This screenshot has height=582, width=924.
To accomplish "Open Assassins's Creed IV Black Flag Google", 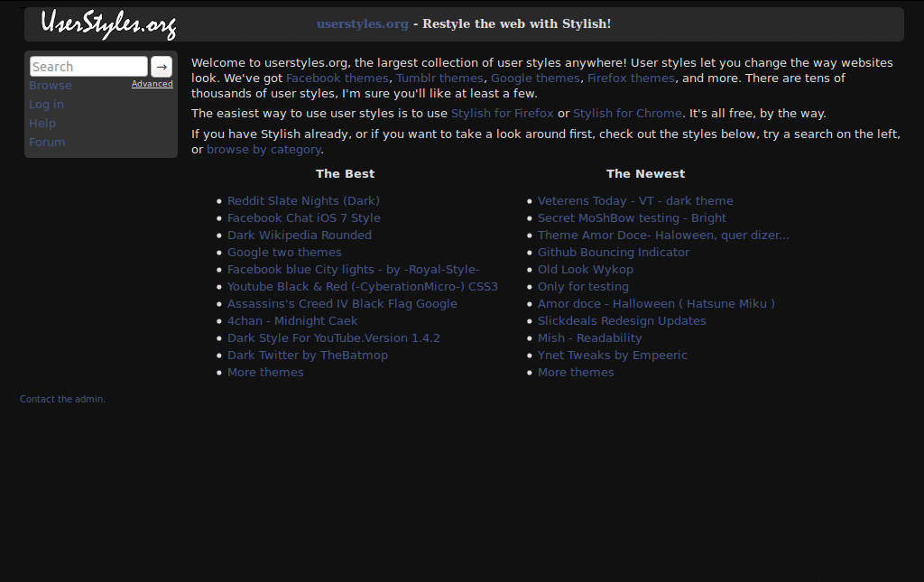I will click(x=342, y=303).
